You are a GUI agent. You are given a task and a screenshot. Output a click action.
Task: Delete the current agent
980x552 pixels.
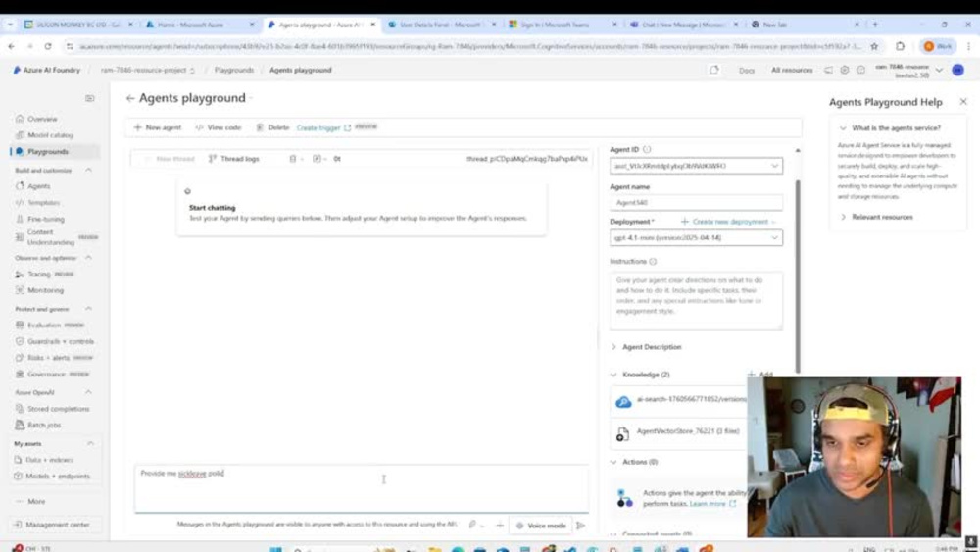(x=272, y=127)
